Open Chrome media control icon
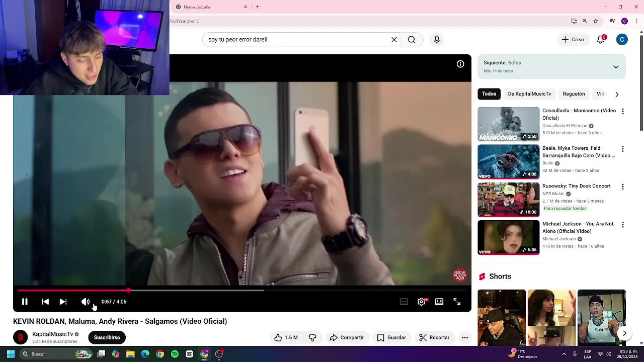This screenshot has width=644, height=362. pos(612,21)
